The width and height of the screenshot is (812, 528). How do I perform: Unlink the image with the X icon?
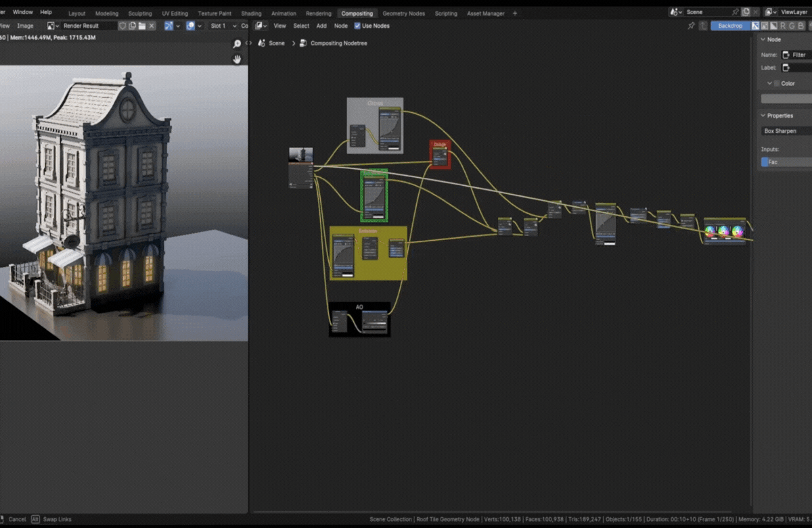click(x=152, y=26)
